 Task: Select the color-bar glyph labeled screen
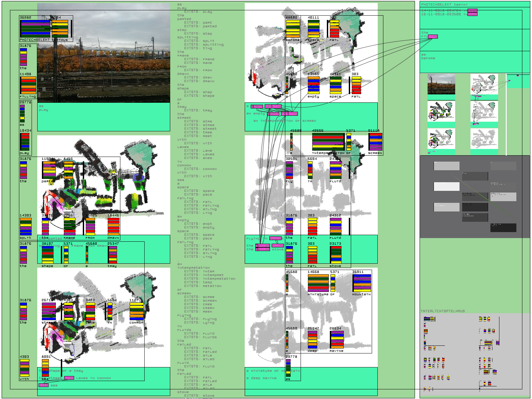[x=375, y=142]
